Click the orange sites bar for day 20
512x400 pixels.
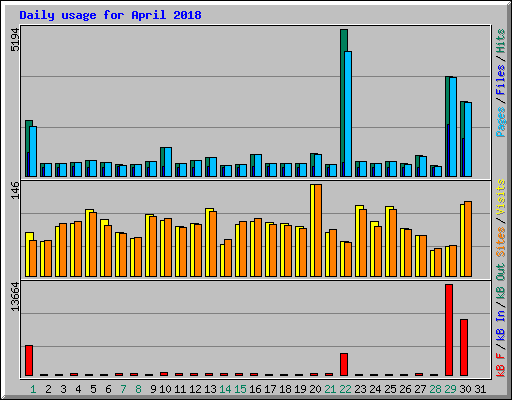tap(318, 230)
